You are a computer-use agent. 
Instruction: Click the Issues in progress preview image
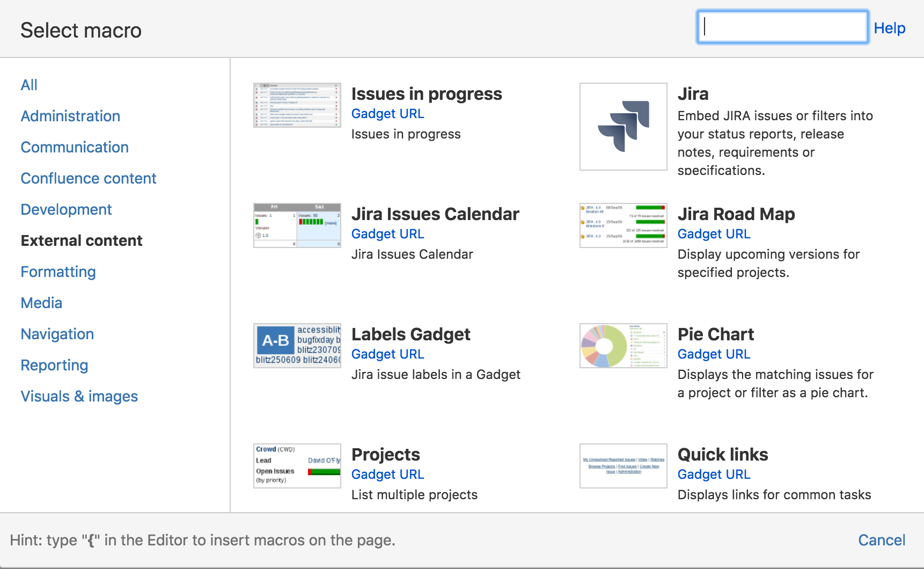297,105
